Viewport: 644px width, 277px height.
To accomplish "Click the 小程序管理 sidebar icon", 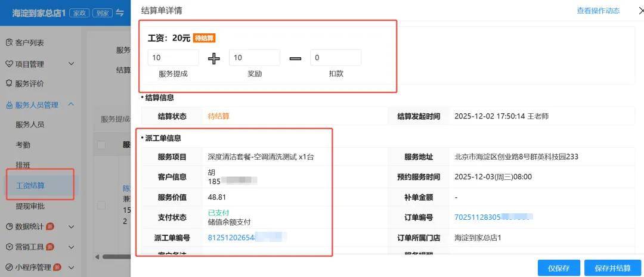I will pyautogui.click(x=9, y=267).
